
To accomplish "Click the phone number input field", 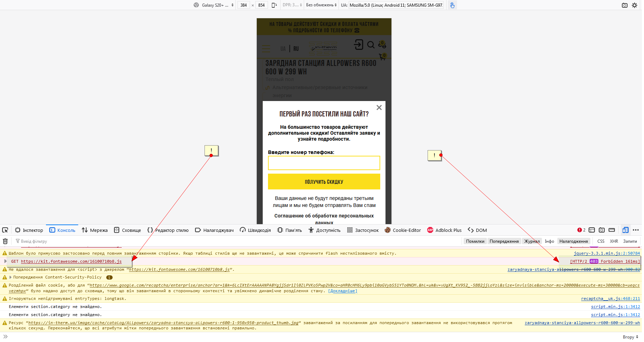I will tap(324, 163).
